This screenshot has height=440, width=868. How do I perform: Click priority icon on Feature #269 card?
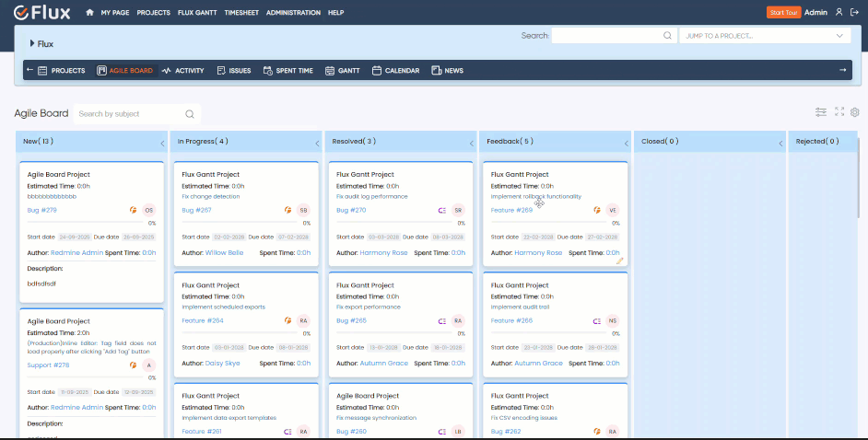point(597,210)
